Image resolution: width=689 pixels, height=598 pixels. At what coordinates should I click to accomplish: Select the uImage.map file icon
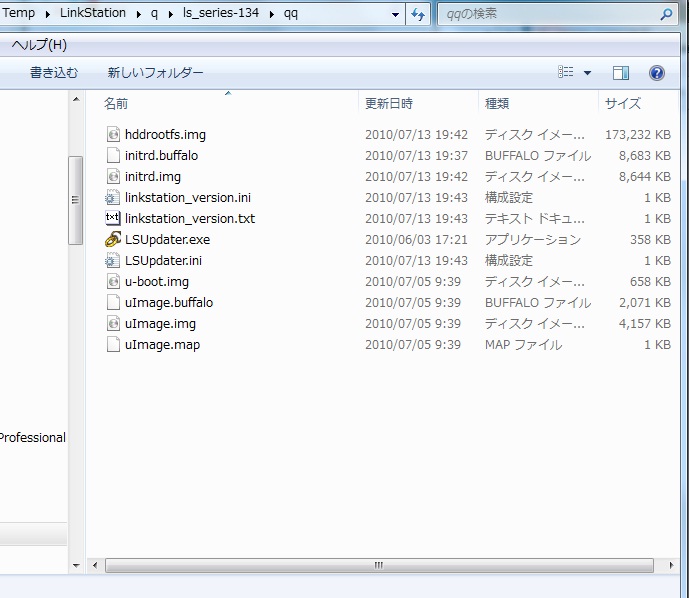click(x=113, y=344)
